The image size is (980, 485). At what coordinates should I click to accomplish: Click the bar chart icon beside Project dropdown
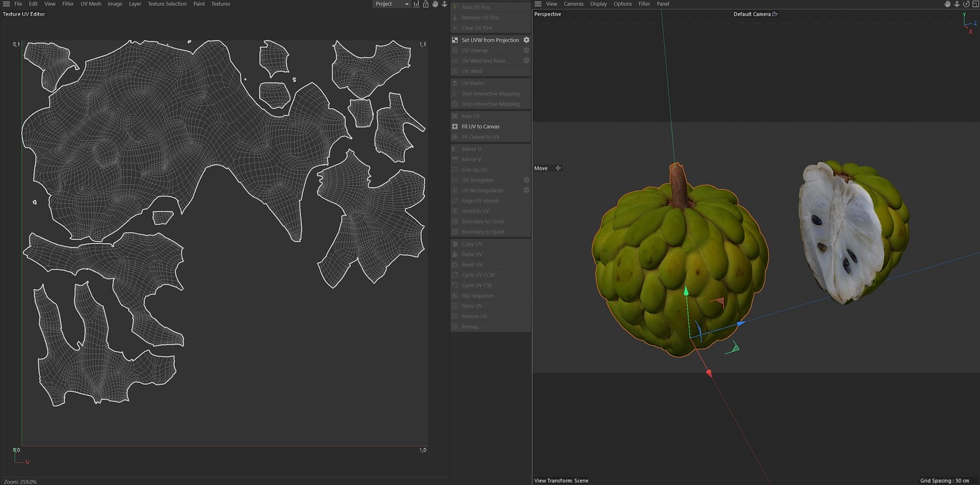pos(416,4)
